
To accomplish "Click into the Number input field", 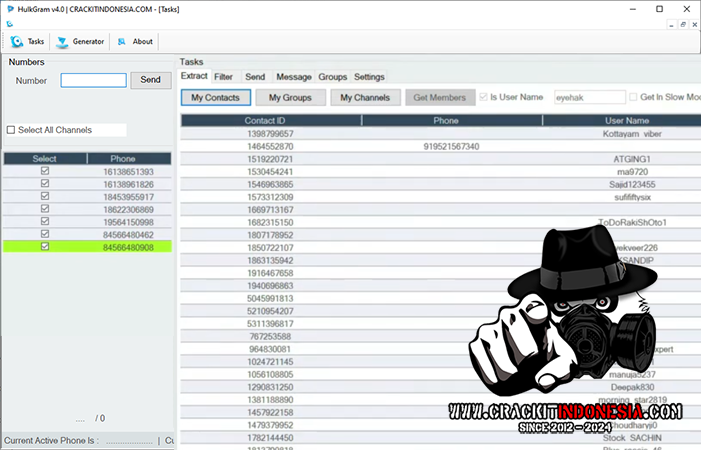I will (93, 80).
